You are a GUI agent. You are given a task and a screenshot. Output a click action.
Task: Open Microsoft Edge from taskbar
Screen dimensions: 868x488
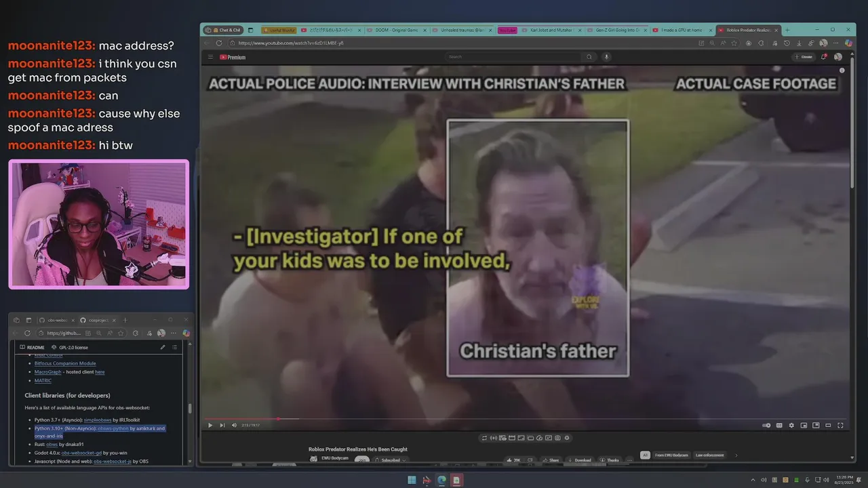pyautogui.click(x=441, y=480)
